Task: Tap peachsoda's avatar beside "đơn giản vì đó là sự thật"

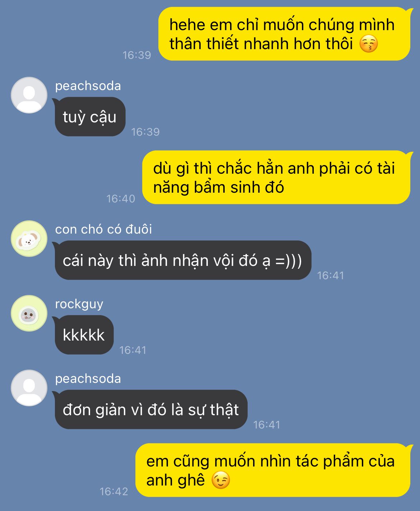Action: click(29, 388)
